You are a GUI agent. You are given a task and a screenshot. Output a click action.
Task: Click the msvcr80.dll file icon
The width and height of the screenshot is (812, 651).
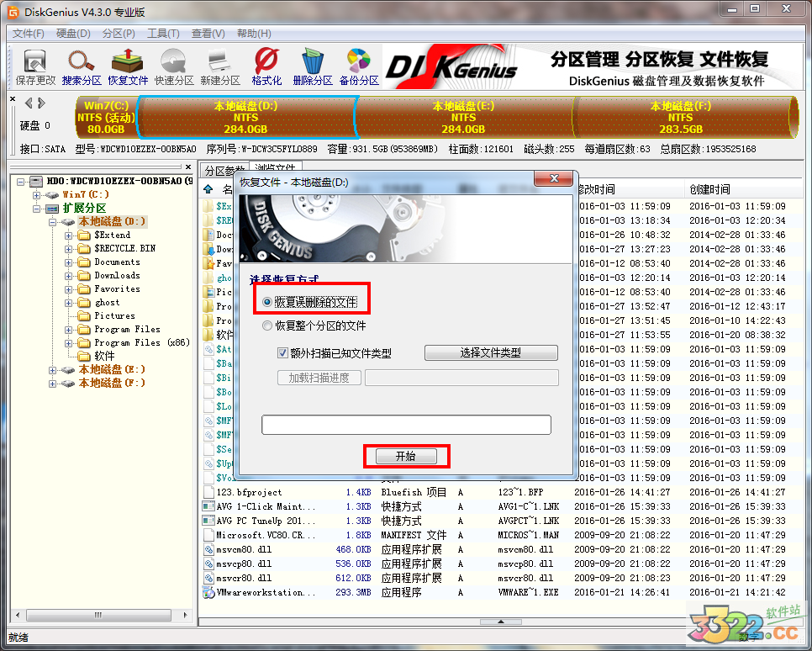(208, 578)
